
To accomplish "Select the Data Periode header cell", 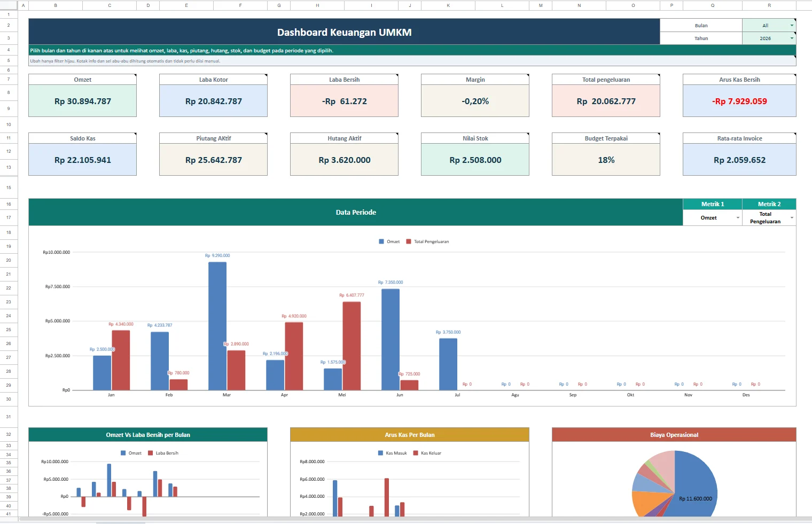I will coord(356,212).
